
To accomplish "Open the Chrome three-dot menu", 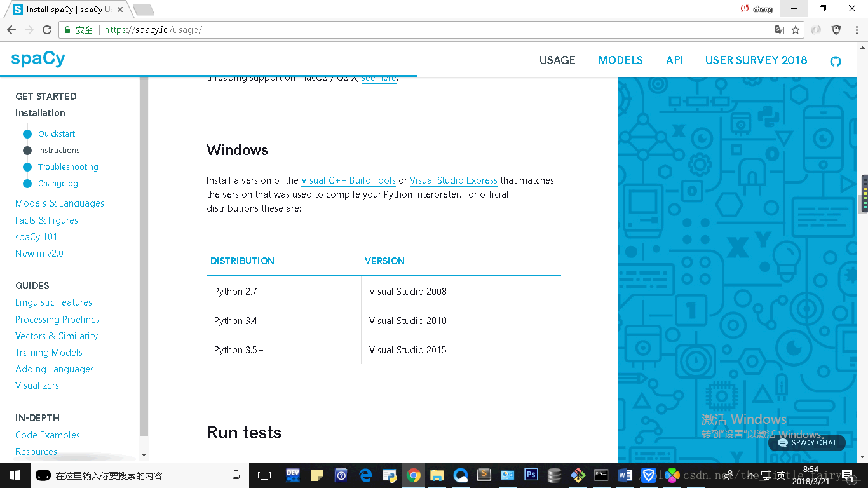I will 855,30.
